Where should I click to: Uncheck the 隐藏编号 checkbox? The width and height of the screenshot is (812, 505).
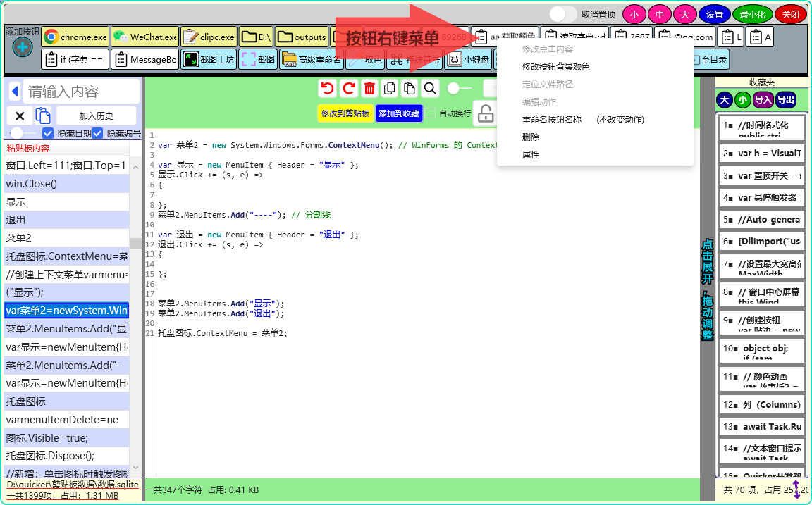[x=97, y=134]
